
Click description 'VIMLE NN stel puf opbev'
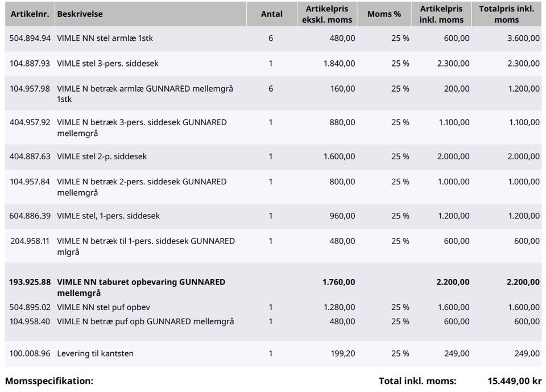[104, 307]
